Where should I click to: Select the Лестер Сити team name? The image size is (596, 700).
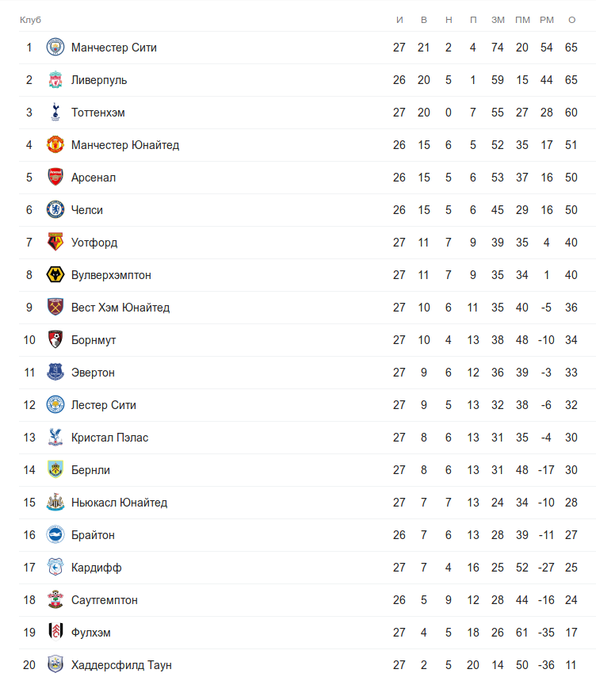[104, 405]
